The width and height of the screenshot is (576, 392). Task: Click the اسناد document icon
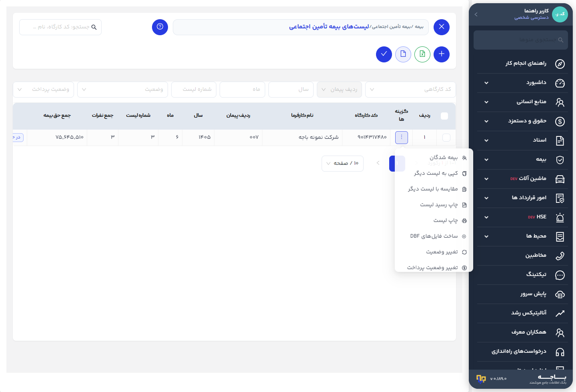coord(560,140)
